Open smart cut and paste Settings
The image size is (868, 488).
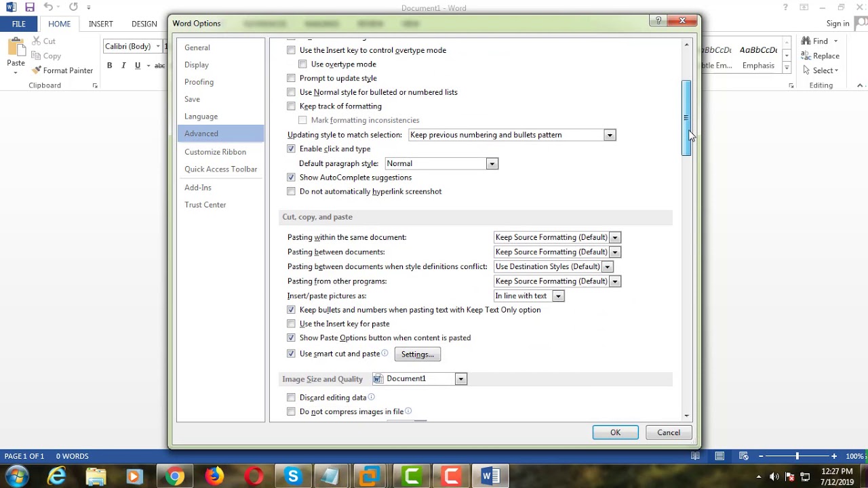[x=417, y=354]
